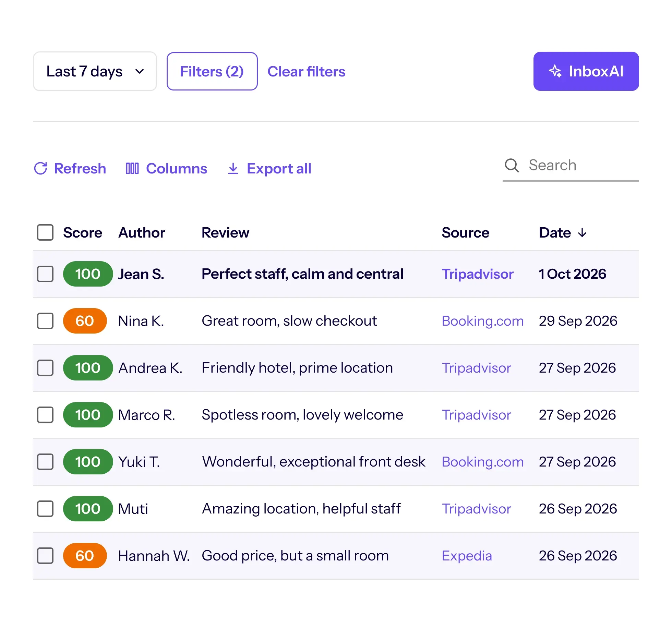Image resolution: width=672 pixels, height=617 pixels.
Task: Check the box for Jean S. review
Action: coord(45,274)
